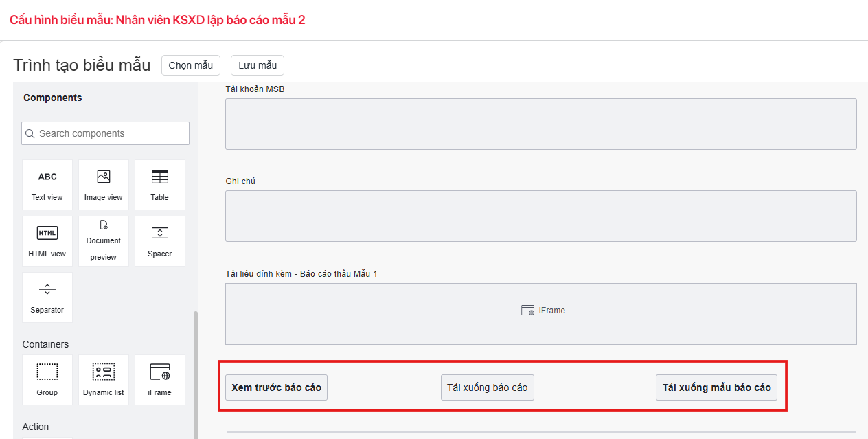Choose the HTML view component
The width and height of the screenshot is (868, 439).
click(47, 241)
